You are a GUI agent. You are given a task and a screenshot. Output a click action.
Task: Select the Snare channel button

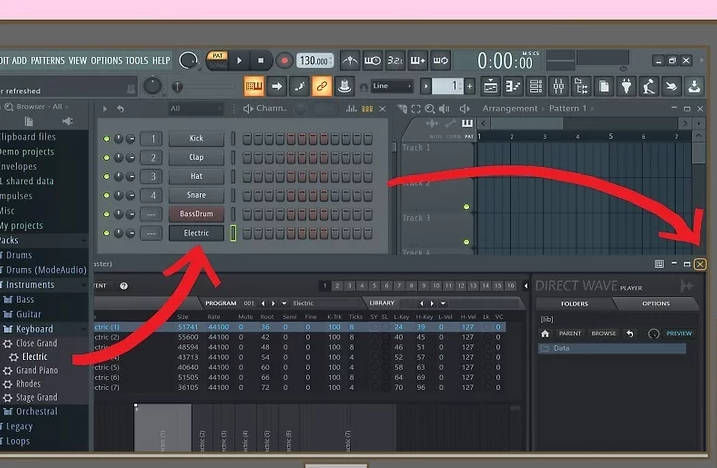pos(196,195)
